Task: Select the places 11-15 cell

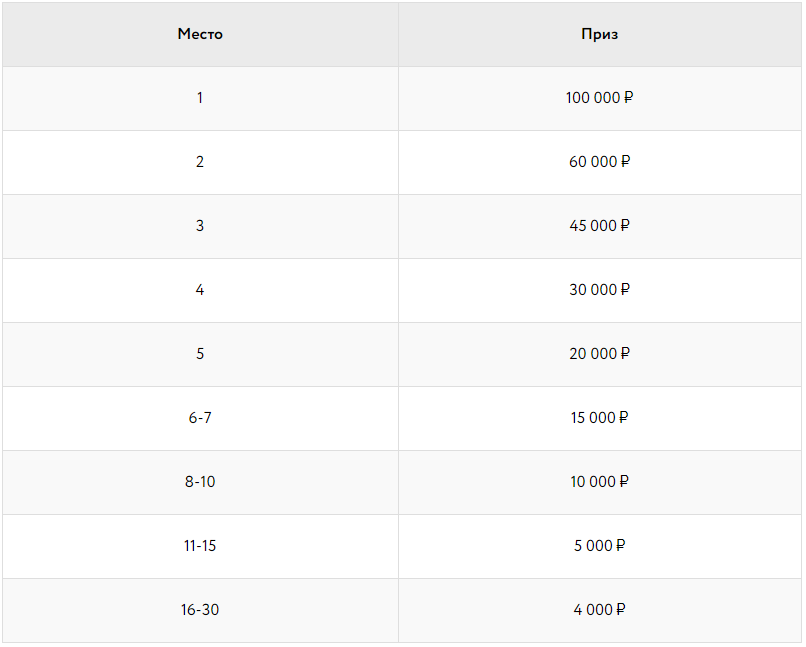Action: 200,546
